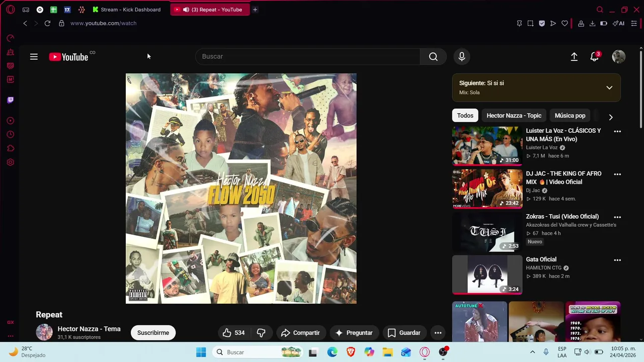This screenshot has height=362, width=644.
Task: Click into the YouTube Buscar search field
Action: (x=307, y=57)
